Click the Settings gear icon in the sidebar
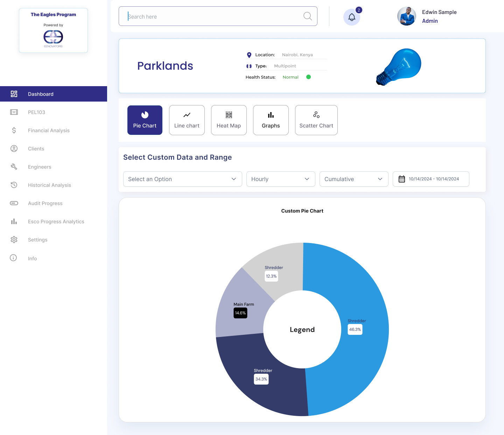The height and width of the screenshot is (435, 504). pos(14,240)
